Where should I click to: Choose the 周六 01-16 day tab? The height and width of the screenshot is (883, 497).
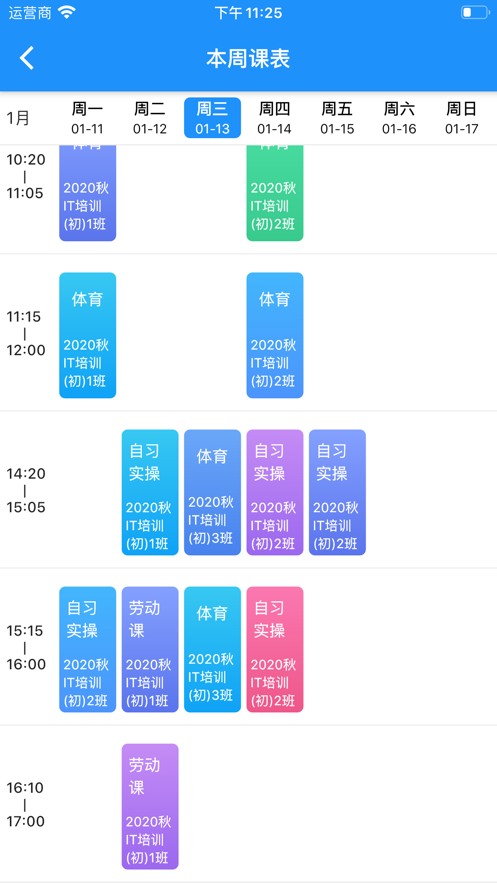tap(399, 118)
